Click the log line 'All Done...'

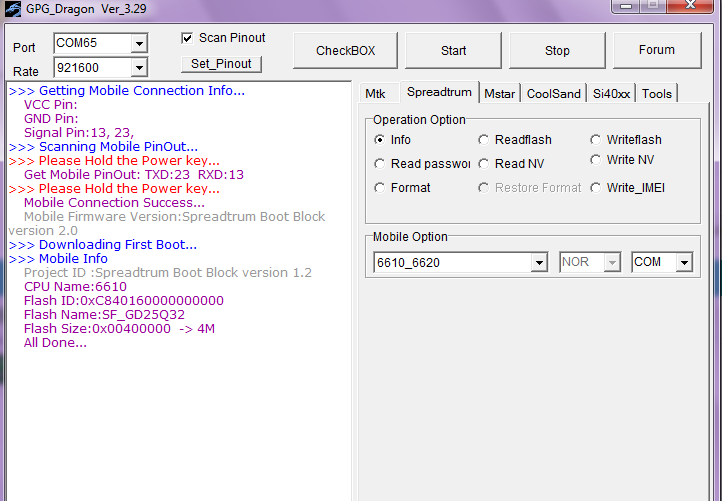click(55, 343)
